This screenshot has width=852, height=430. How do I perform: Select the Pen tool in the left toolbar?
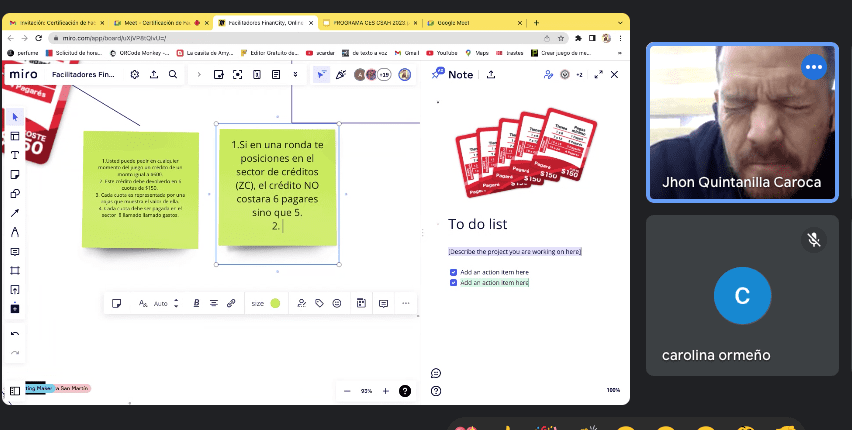point(15,232)
